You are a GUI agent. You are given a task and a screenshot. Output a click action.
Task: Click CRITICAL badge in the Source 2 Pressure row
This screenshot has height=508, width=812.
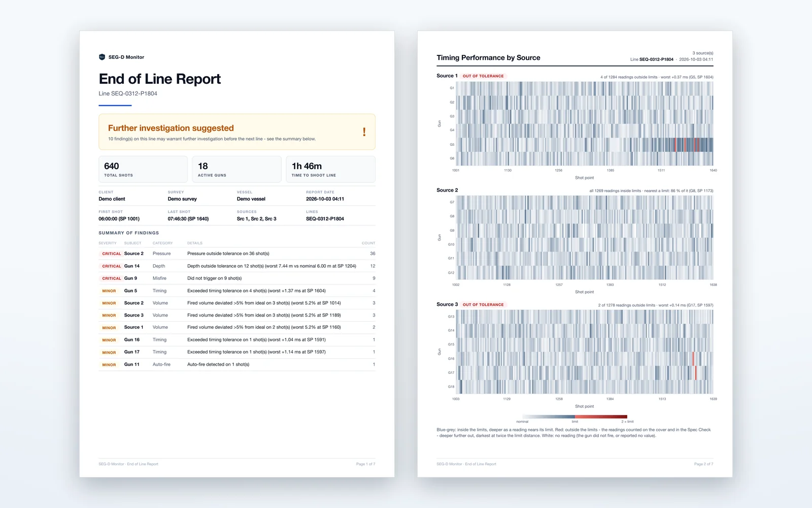click(x=112, y=253)
